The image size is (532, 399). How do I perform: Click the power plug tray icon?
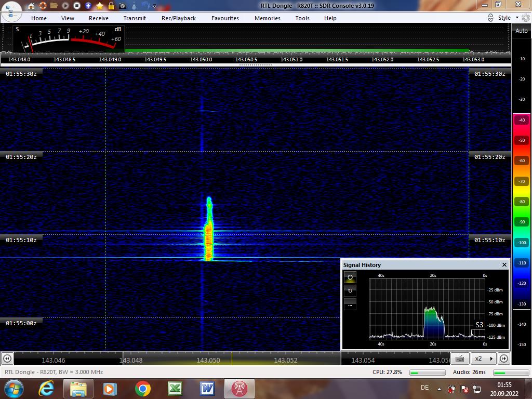click(451, 389)
